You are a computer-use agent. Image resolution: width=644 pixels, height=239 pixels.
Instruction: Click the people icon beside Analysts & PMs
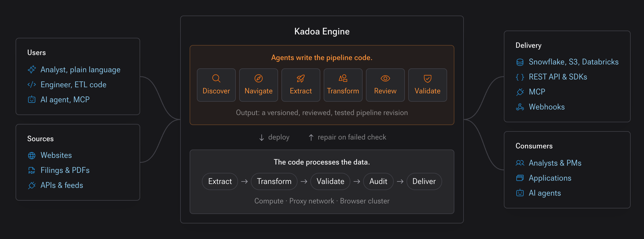point(520,163)
